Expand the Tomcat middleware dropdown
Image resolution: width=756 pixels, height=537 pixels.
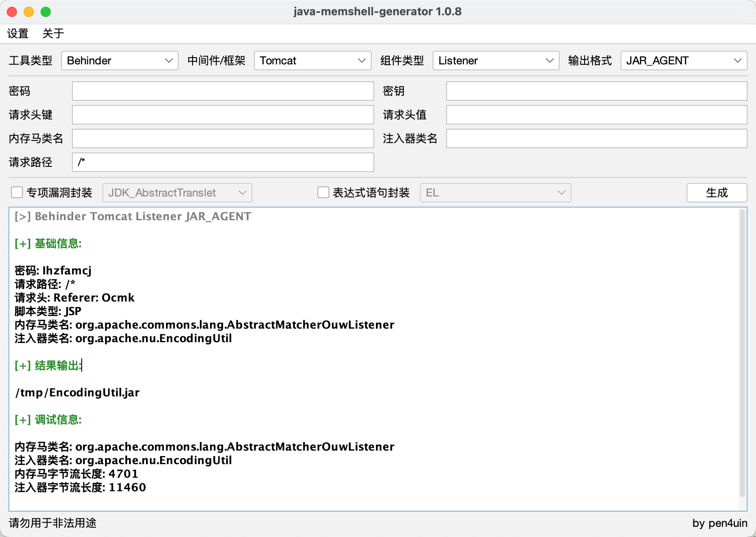[x=312, y=61]
